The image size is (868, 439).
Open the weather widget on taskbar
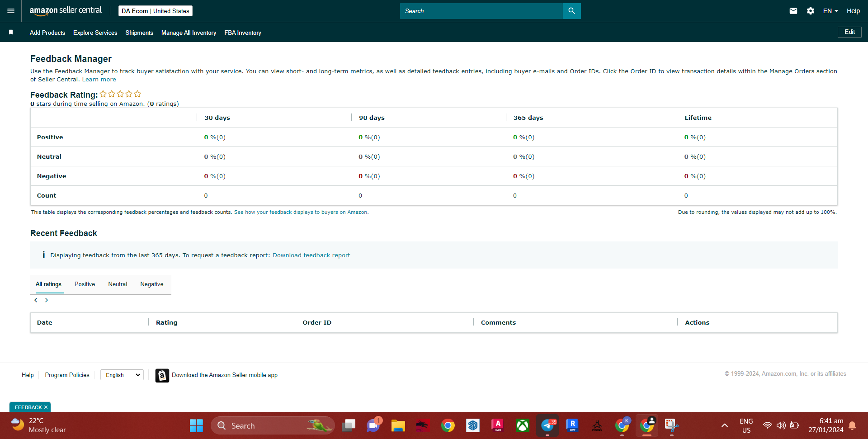(x=38, y=425)
